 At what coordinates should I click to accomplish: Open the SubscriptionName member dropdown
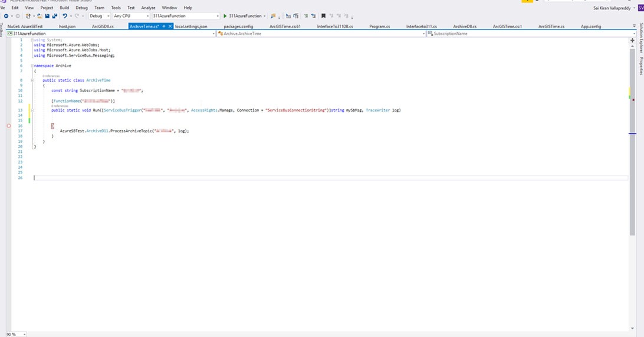[x=531, y=33]
